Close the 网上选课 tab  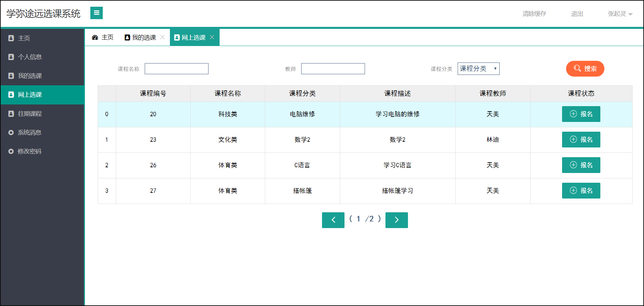(x=212, y=37)
